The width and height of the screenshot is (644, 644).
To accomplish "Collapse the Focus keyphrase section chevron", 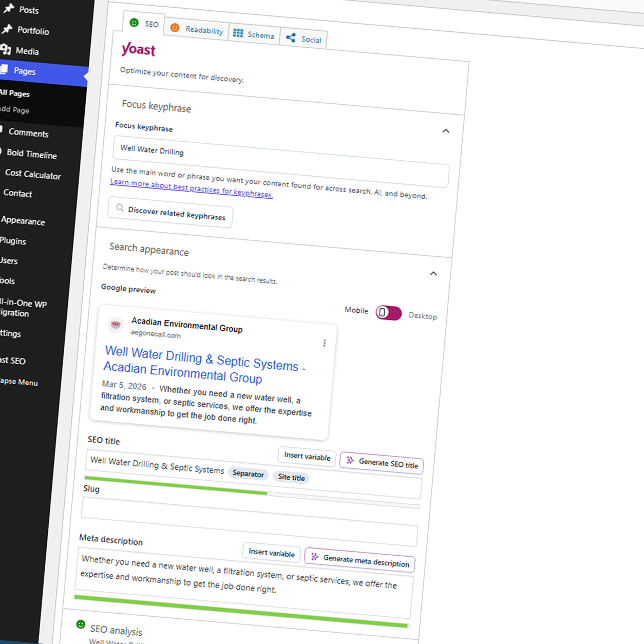I will pyautogui.click(x=446, y=131).
